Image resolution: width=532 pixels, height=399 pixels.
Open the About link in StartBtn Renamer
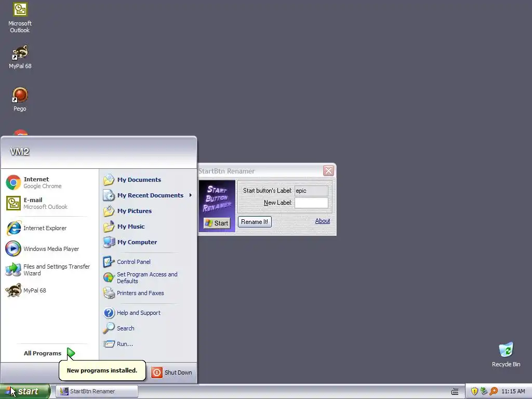[x=322, y=221]
